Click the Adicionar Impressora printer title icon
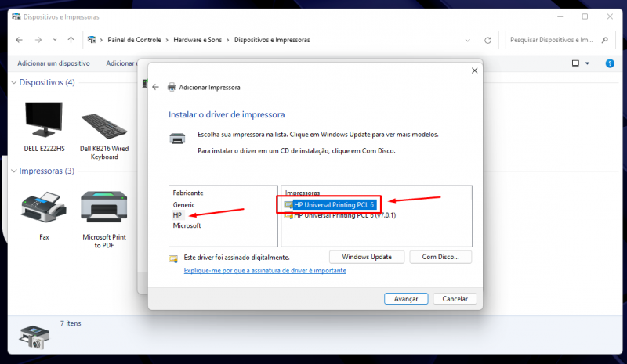Image resolution: width=627 pixels, height=364 pixels. (172, 87)
